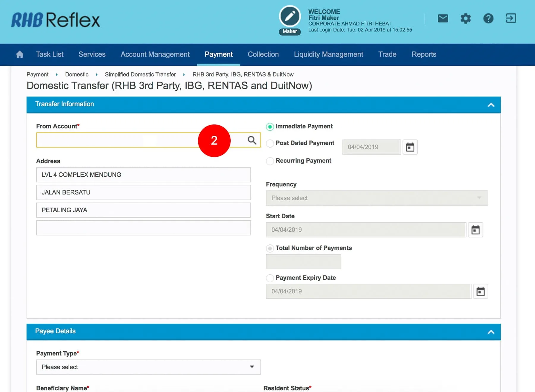The height and width of the screenshot is (392, 535).
Task: Click the Simplified Domestic Transfer breadcrumb link
Action: pyautogui.click(x=140, y=75)
